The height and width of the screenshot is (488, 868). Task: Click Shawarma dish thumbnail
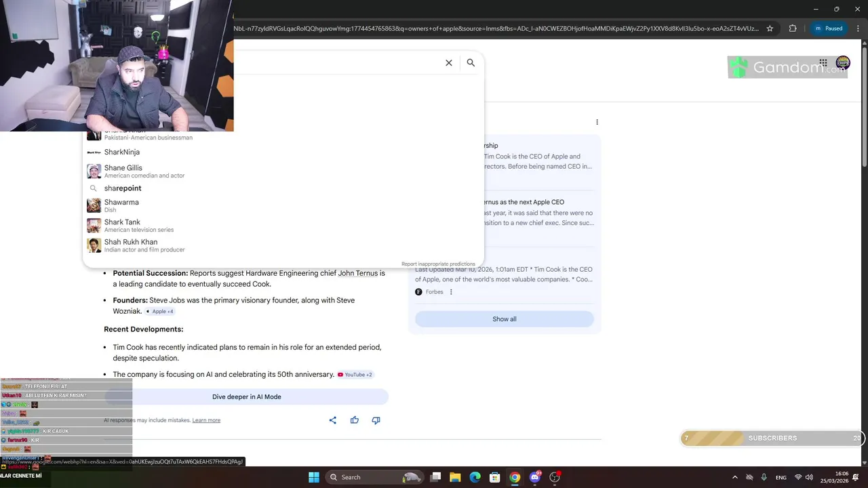click(x=94, y=205)
